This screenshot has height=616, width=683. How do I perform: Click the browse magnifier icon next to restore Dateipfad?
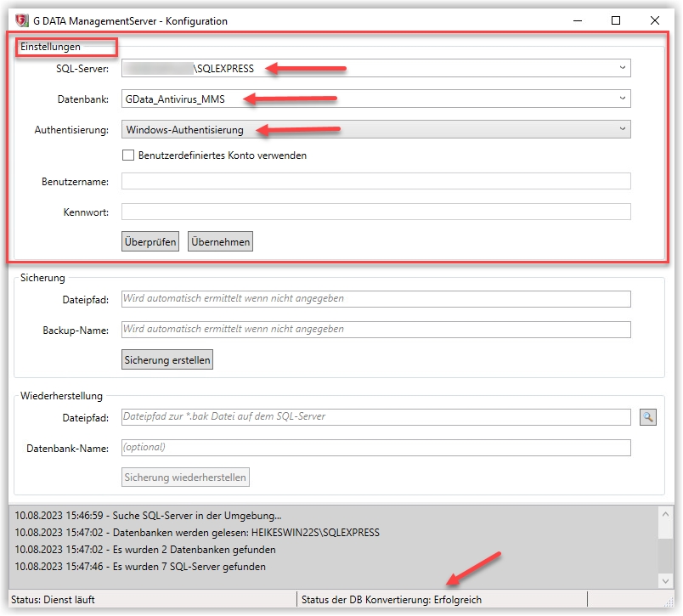pyautogui.click(x=647, y=417)
